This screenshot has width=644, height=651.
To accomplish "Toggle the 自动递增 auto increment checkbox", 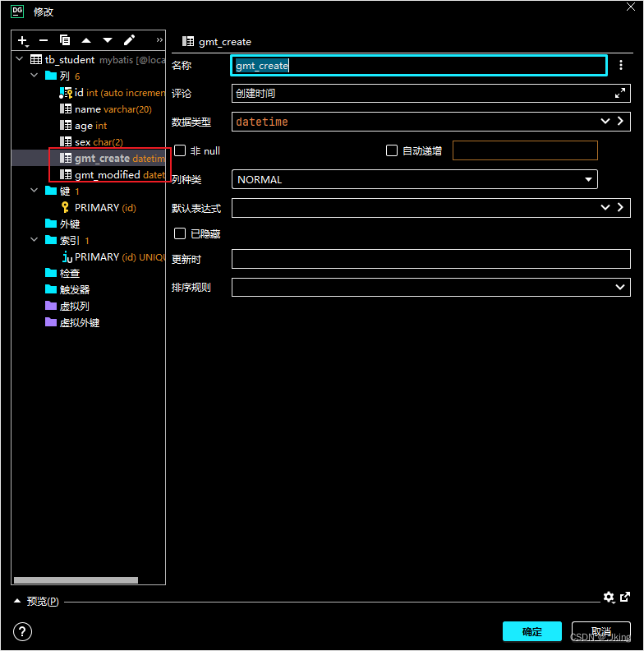I will 391,150.
